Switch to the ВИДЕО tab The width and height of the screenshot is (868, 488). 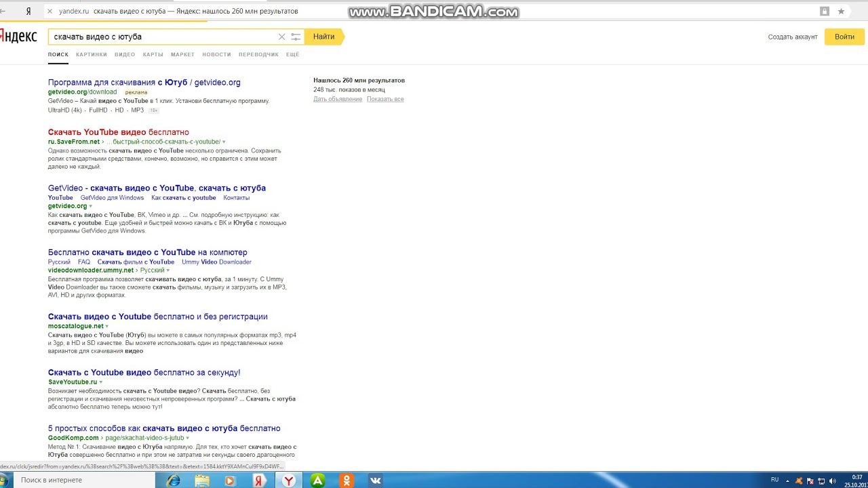[125, 54]
